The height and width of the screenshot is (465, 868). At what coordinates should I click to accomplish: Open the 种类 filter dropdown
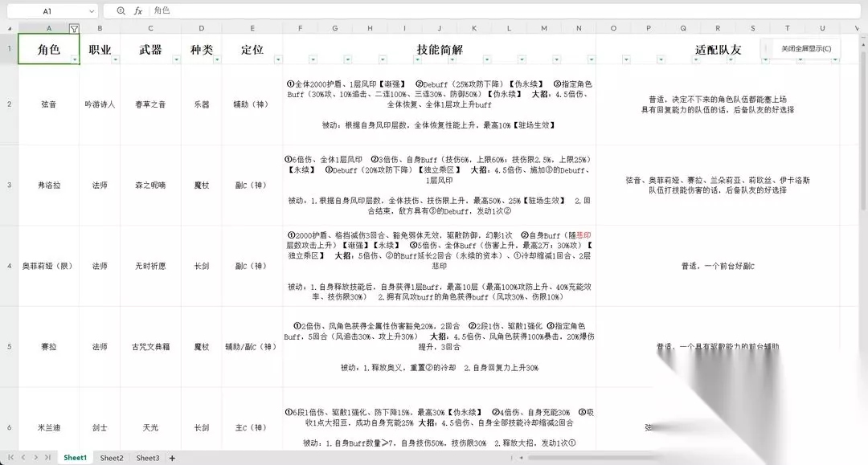coord(216,59)
